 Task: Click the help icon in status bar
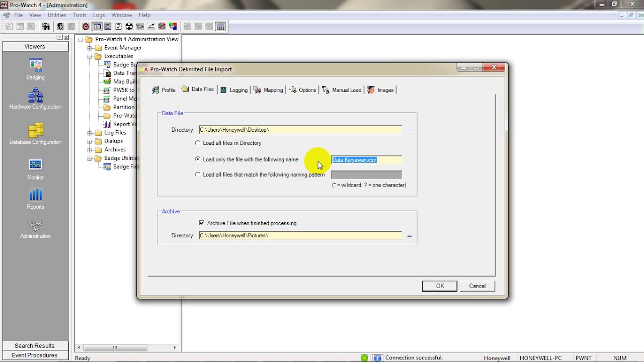(377, 358)
